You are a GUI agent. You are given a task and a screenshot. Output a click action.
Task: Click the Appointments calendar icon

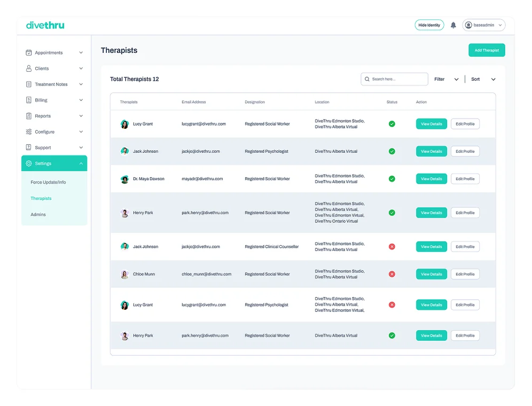tap(29, 52)
